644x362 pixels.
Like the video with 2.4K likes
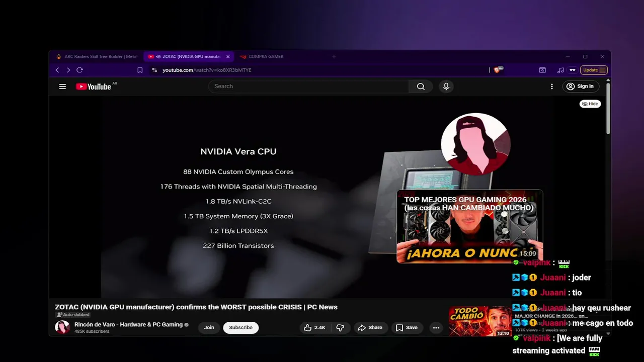[315, 328]
